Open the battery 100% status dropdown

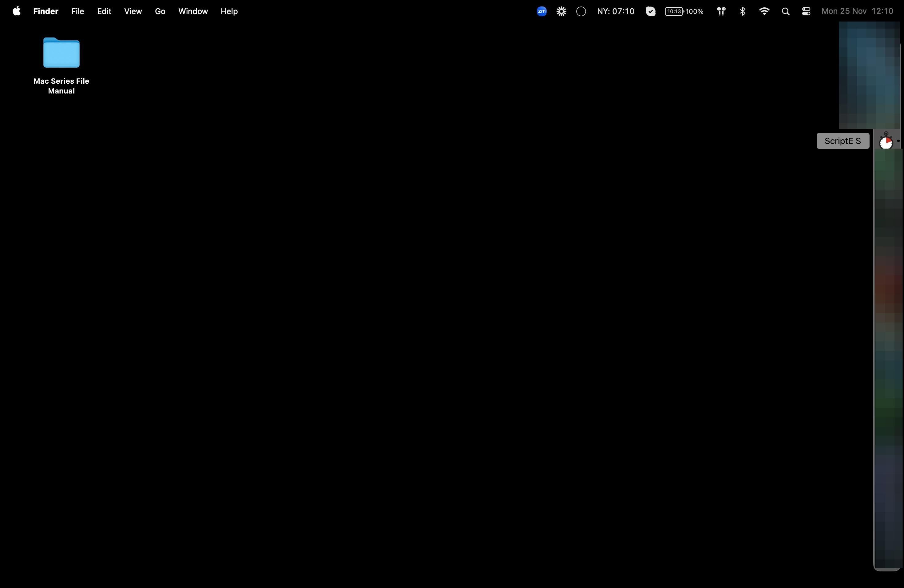684,11
